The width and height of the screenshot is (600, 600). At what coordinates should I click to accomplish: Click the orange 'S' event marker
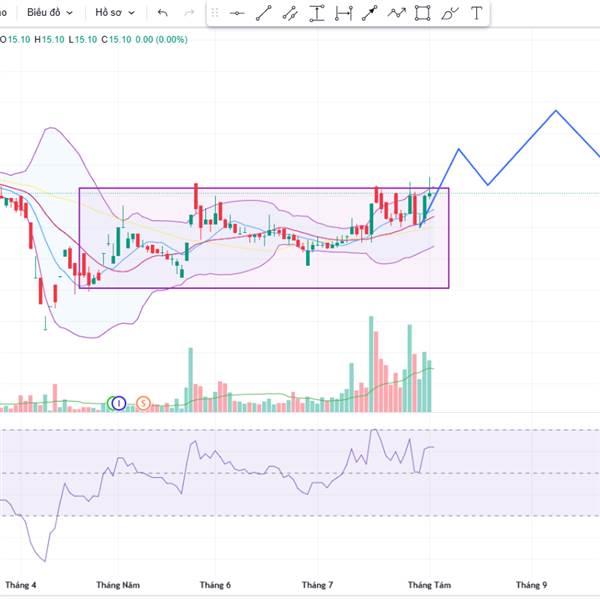click(x=143, y=403)
